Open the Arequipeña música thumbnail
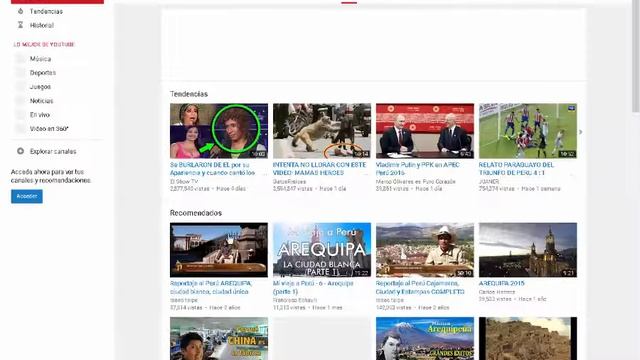Screen dimensions: 640x360 click(425, 338)
